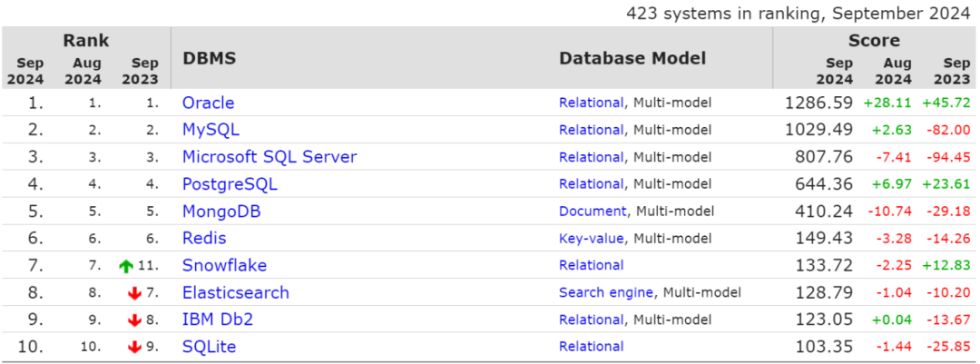Open the MySQL system page
The image size is (980, 364).
tap(211, 130)
